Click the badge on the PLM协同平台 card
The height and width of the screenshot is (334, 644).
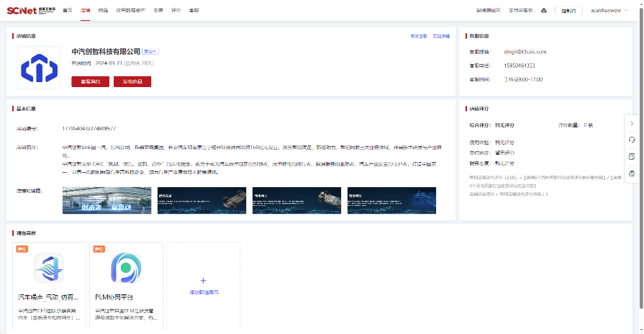(x=99, y=249)
